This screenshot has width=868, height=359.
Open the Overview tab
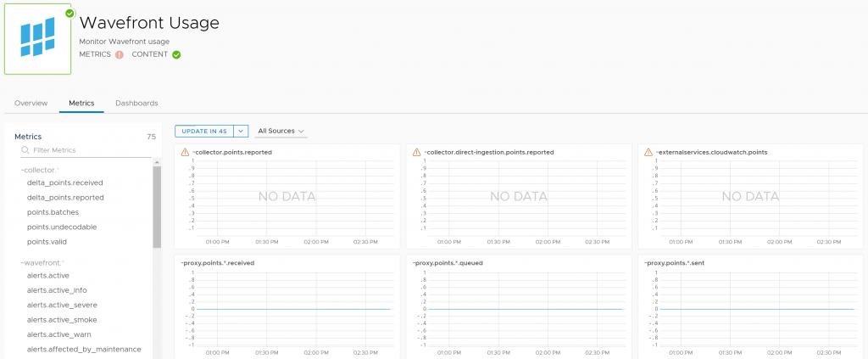[x=31, y=103]
